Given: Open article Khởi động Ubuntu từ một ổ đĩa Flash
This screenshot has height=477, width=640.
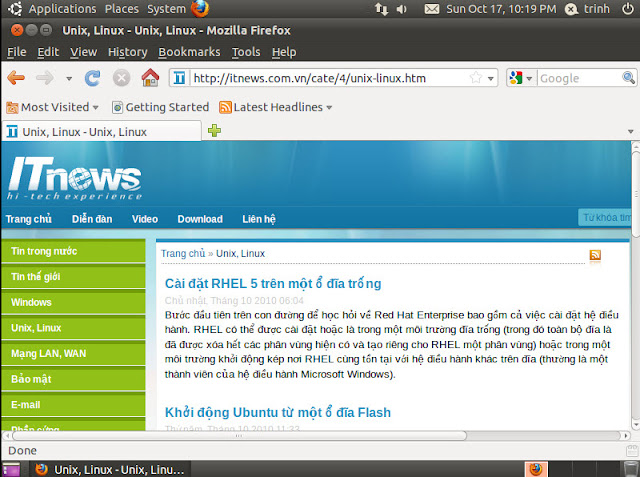Looking at the screenshot, I should click(x=278, y=413).
